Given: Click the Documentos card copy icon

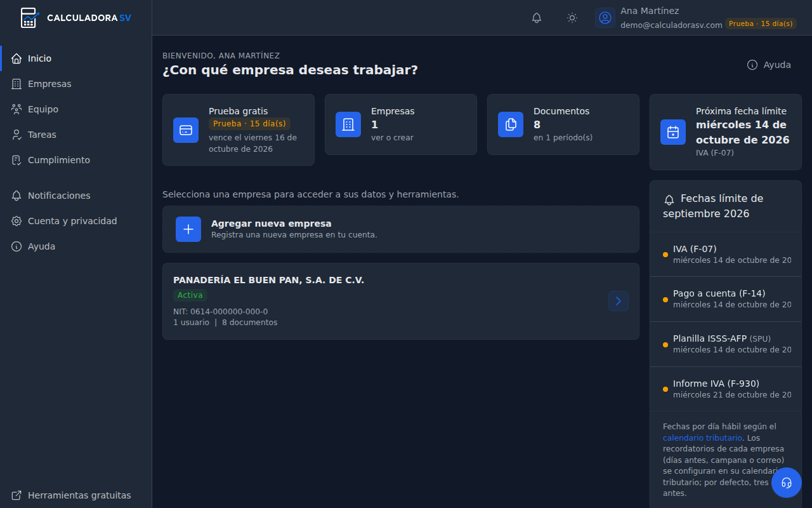Looking at the screenshot, I should pyautogui.click(x=511, y=124).
